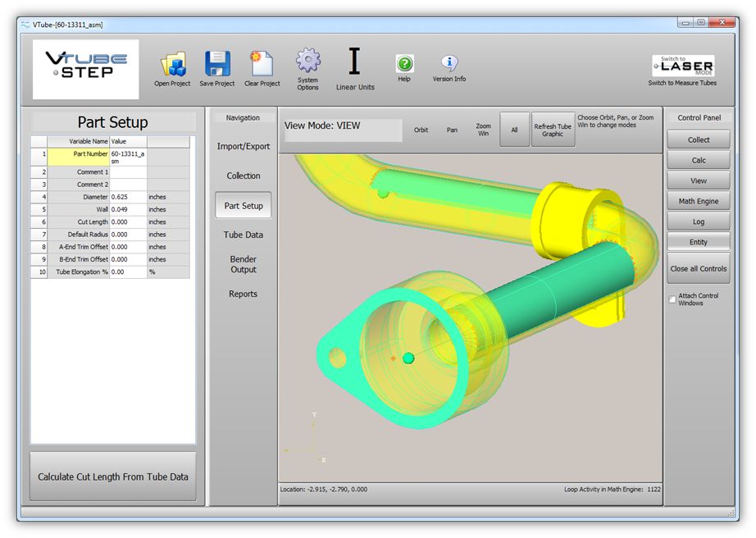Click the Clear Project icon
Image resolution: width=756 pixels, height=538 pixels.
pos(262,64)
